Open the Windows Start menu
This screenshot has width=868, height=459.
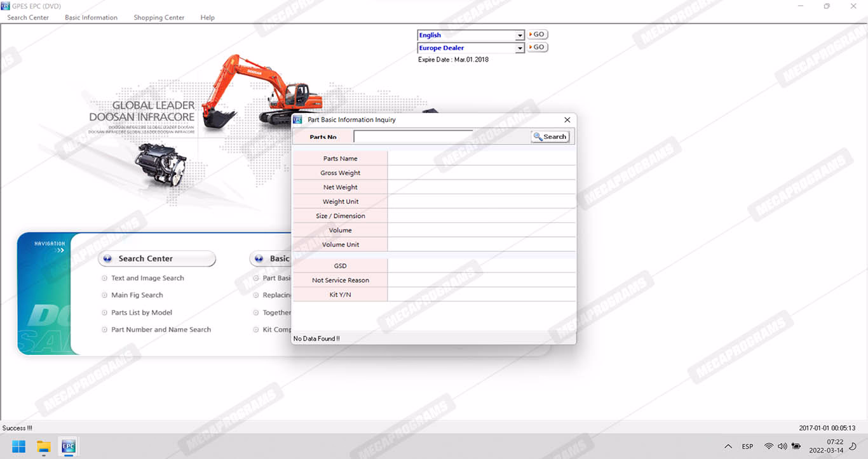(x=19, y=446)
